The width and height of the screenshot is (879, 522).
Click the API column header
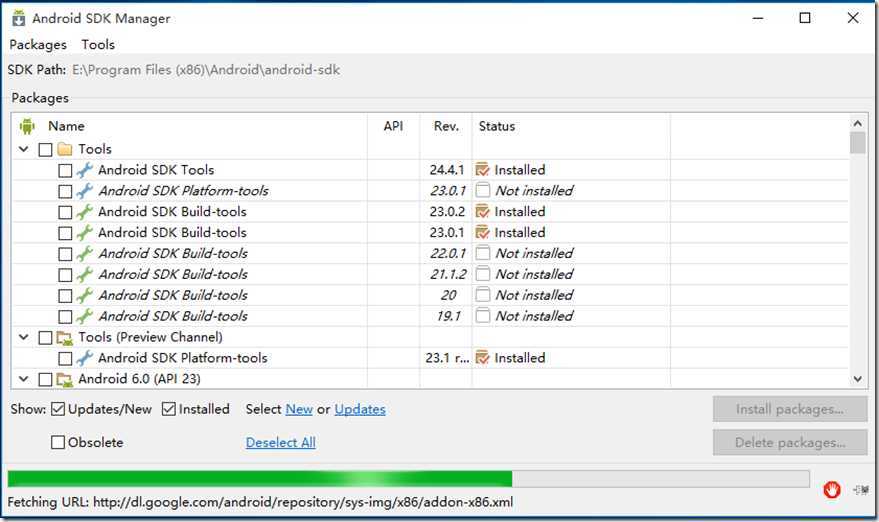pos(393,126)
